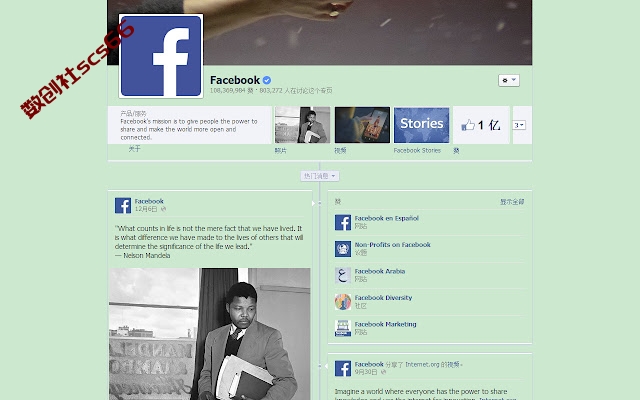
Task: Click Facebook avatar on Mandela post
Action: pyautogui.click(x=123, y=205)
